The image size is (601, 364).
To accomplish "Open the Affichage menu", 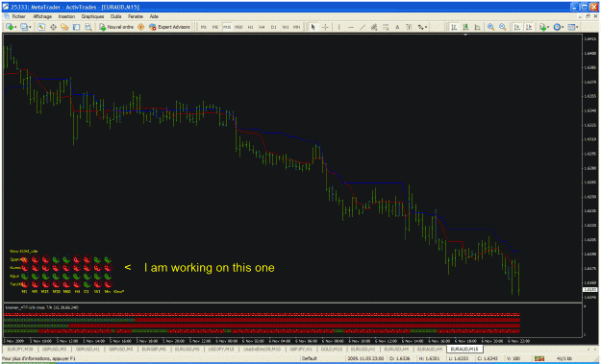I will pyautogui.click(x=42, y=16).
